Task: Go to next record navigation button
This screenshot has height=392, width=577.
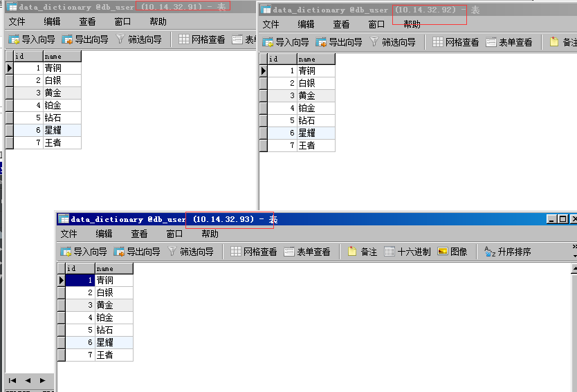Action: pos(43,380)
